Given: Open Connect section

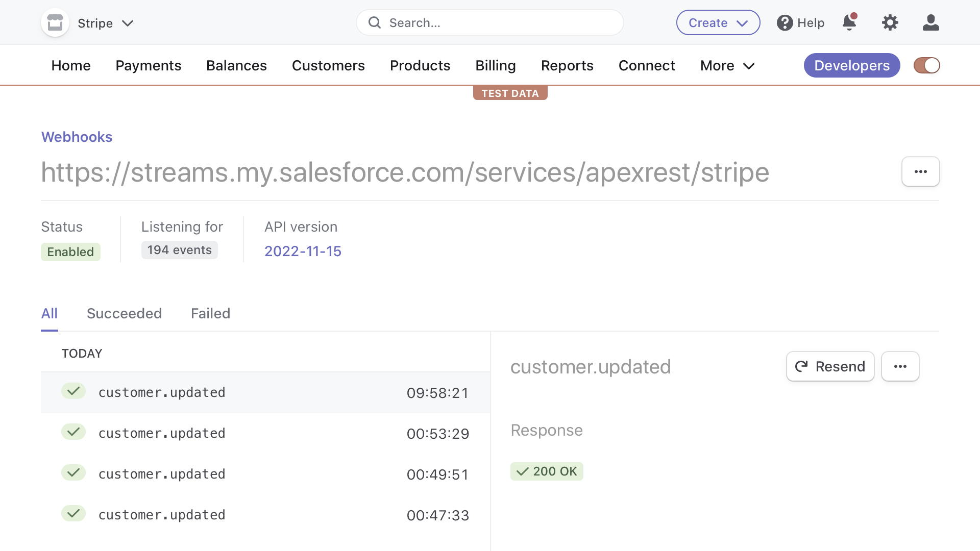Looking at the screenshot, I should click(647, 66).
